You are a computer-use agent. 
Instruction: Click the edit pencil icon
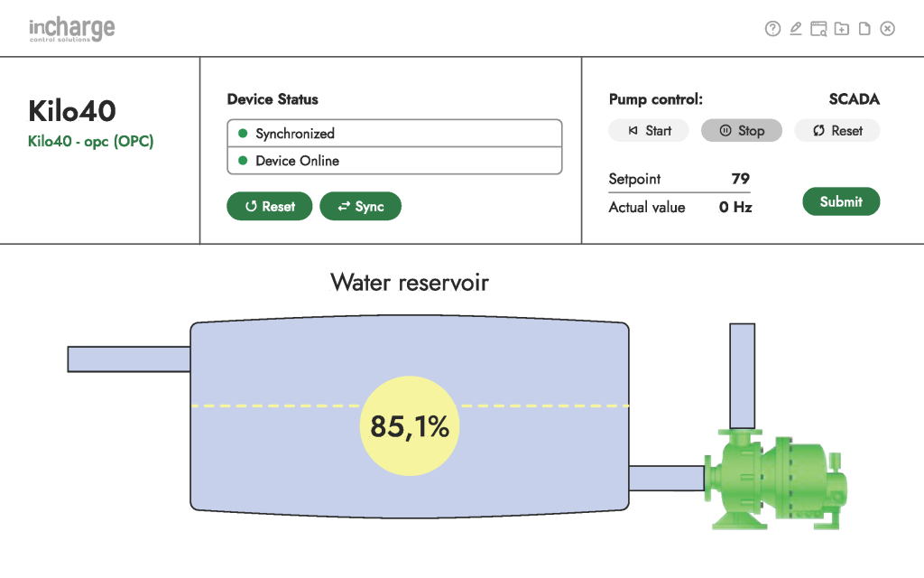tap(796, 29)
